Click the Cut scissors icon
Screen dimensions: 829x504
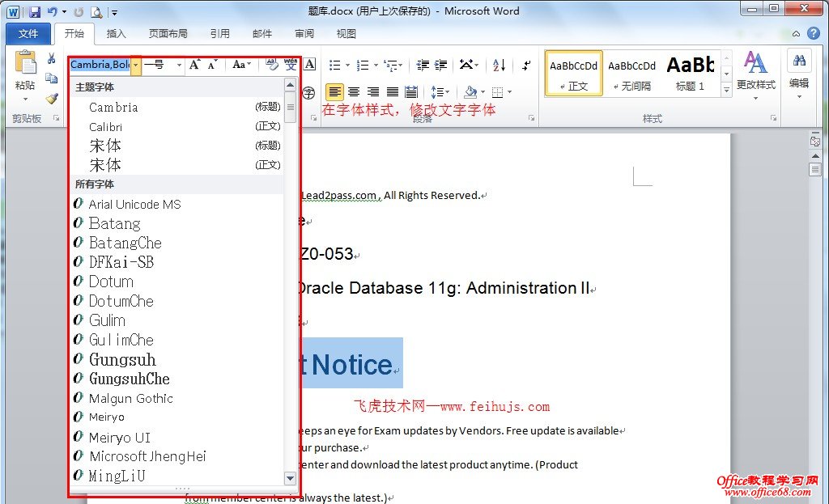point(51,58)
